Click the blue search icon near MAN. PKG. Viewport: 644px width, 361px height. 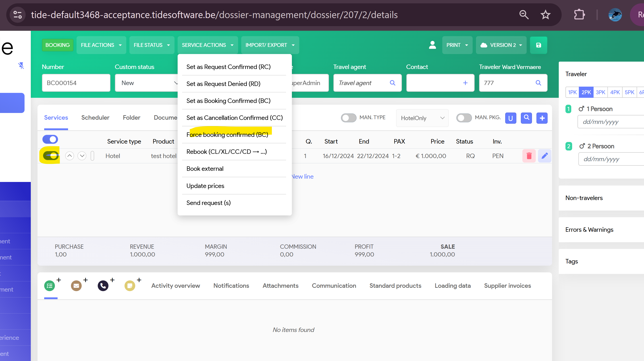(x=526, y=118)
